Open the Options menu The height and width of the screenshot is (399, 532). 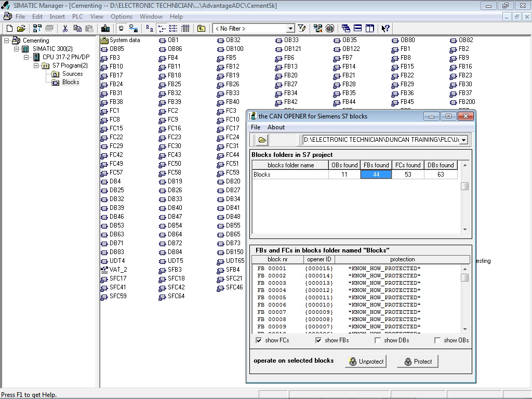(122, 17)
